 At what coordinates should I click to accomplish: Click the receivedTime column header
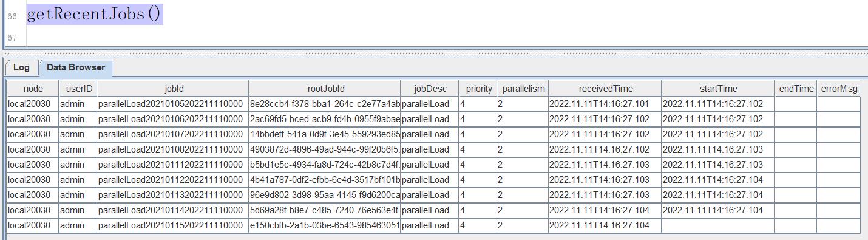pyautogui.click(x=605, y=89)
